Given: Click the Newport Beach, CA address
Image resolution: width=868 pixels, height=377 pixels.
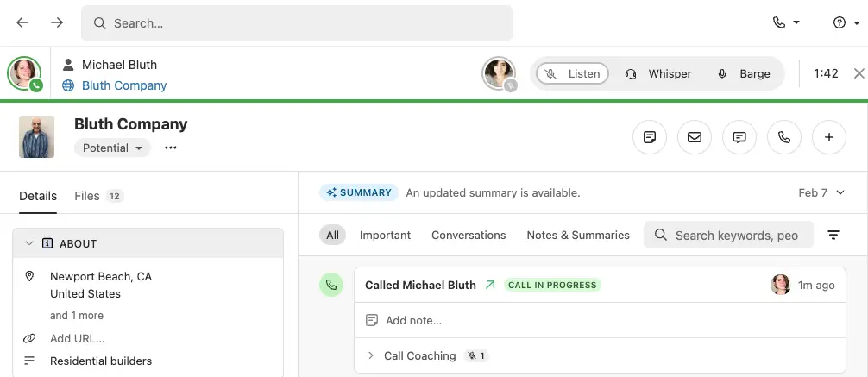Looking at the screenshot, I should [x=101, y=285].
